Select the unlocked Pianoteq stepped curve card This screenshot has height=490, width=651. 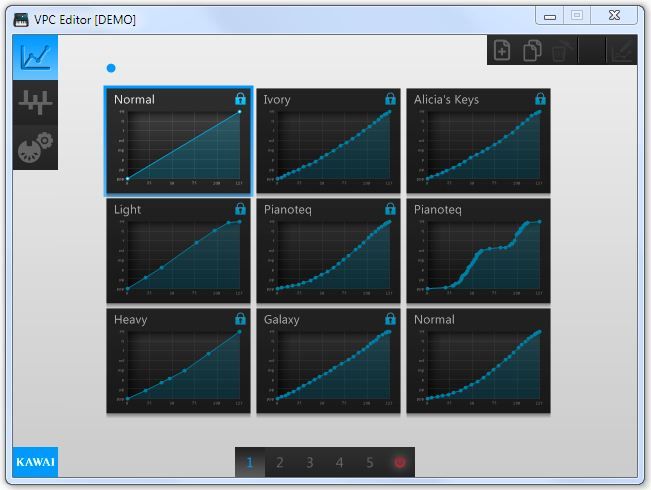[x=478, y=251]
